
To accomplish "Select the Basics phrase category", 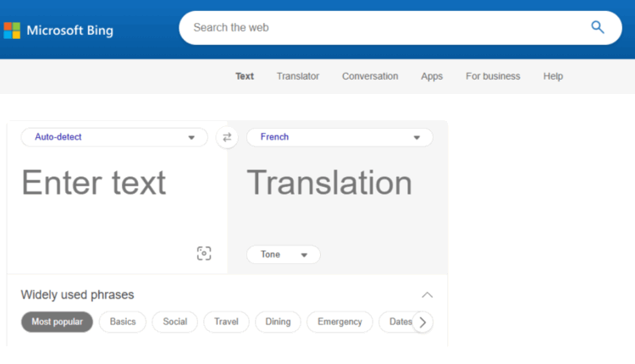I will click(123, 322).
